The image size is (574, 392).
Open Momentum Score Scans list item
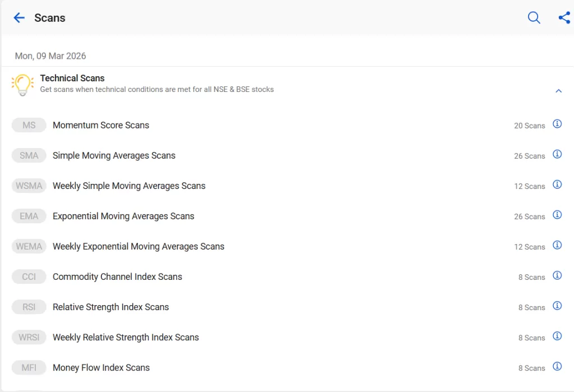tap(101, 126)
